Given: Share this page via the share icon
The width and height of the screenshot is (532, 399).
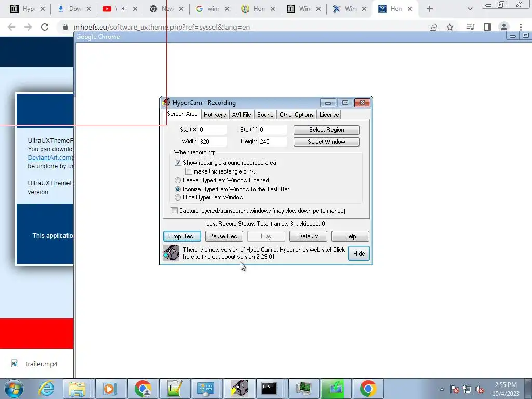Looking at the screenshot, I should 433,27.
